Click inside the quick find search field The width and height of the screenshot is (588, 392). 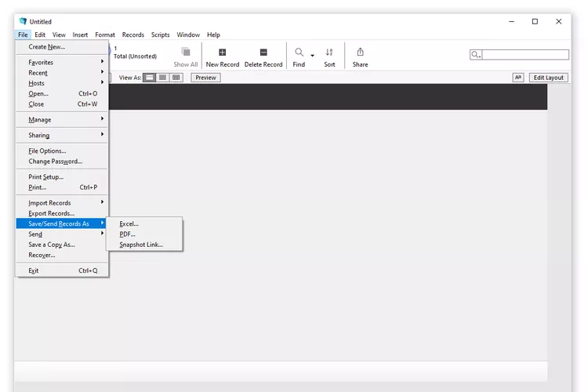[x=525, y=55]
